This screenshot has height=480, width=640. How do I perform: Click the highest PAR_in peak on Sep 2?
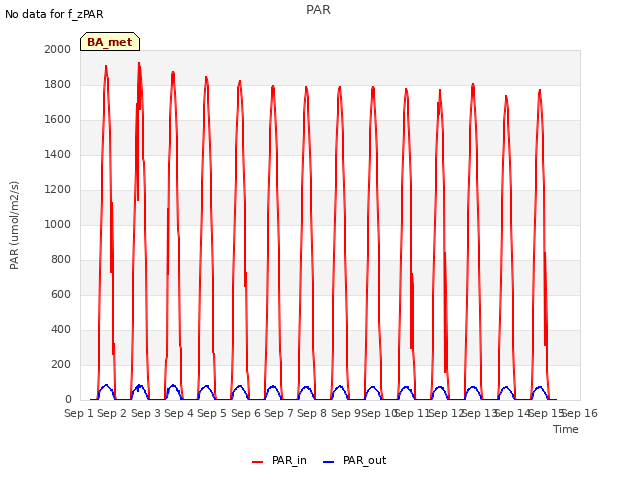tap(139, 64)
